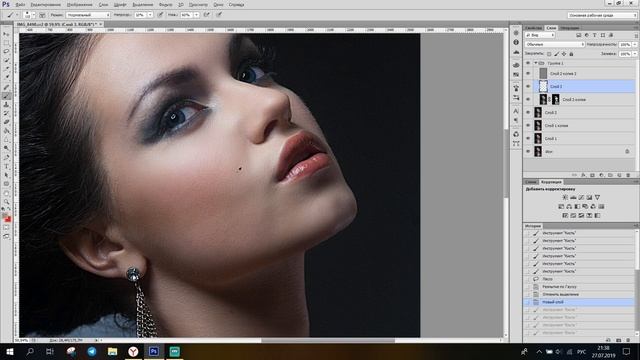Select the Lasso tool in toolbar

click(x=6, y=51)
